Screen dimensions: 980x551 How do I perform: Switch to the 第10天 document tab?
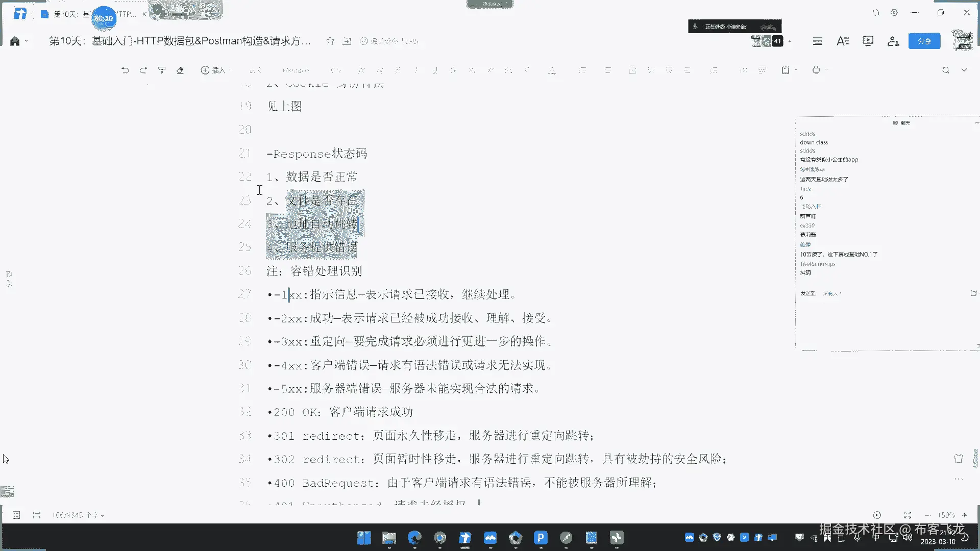click(x=65, y=14)
